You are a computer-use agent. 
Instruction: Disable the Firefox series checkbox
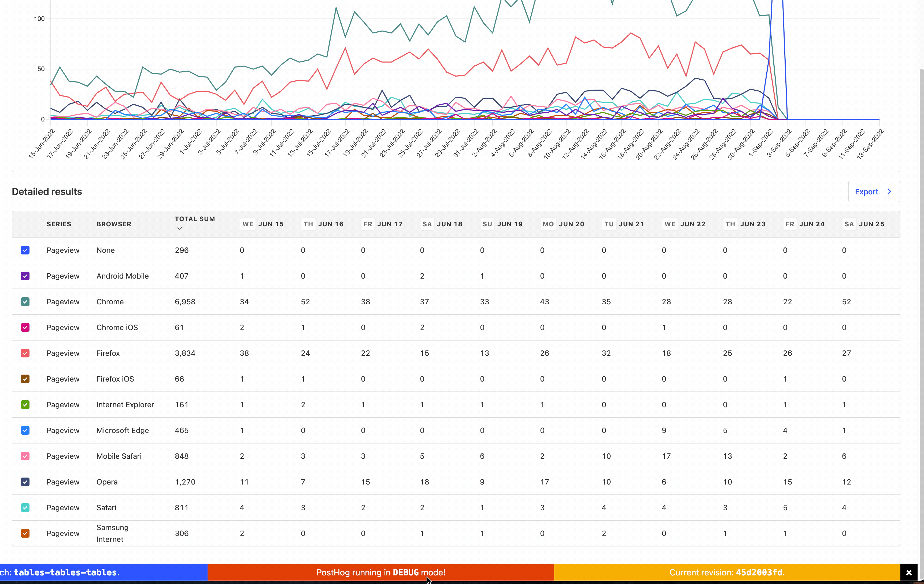pos(25,353)
